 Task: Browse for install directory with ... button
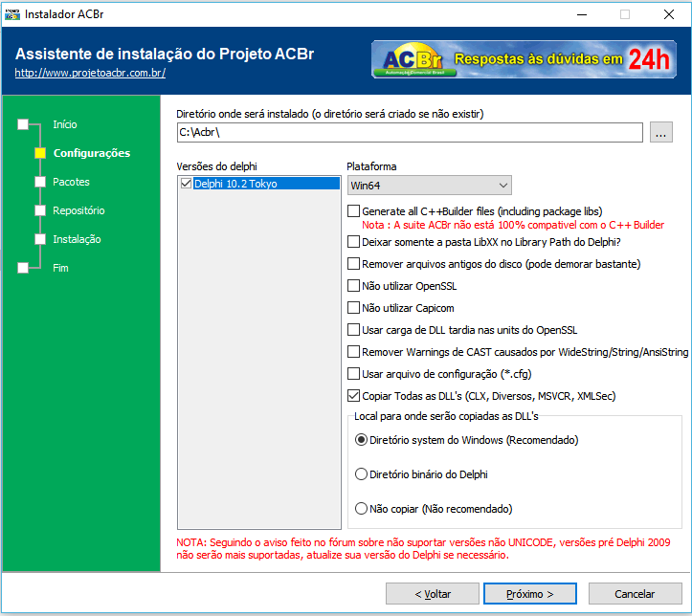click(660, 132)
